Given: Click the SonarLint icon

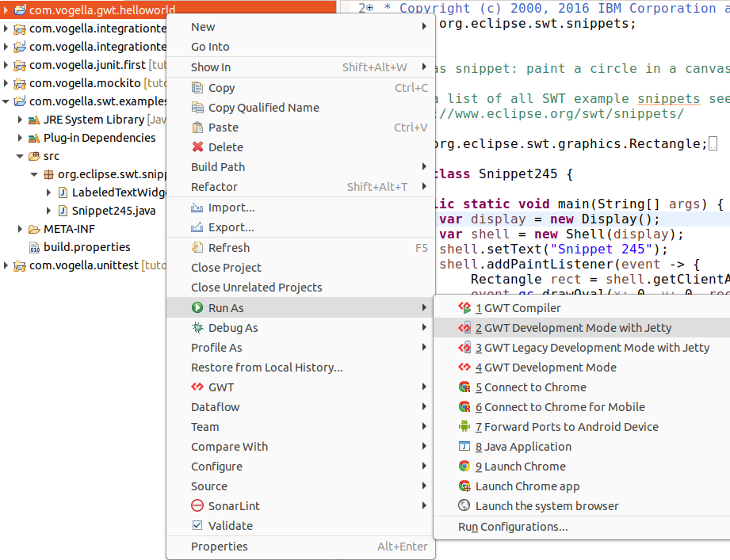Looking at the screenshot, I should click(x=197, y=505).
